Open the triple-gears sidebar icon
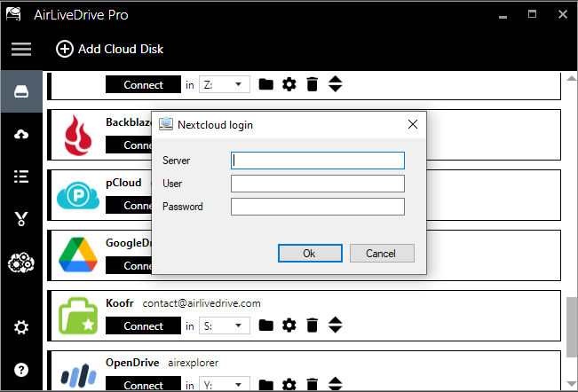This screenshot has height=392, width=578. click(x=21, y=263)
